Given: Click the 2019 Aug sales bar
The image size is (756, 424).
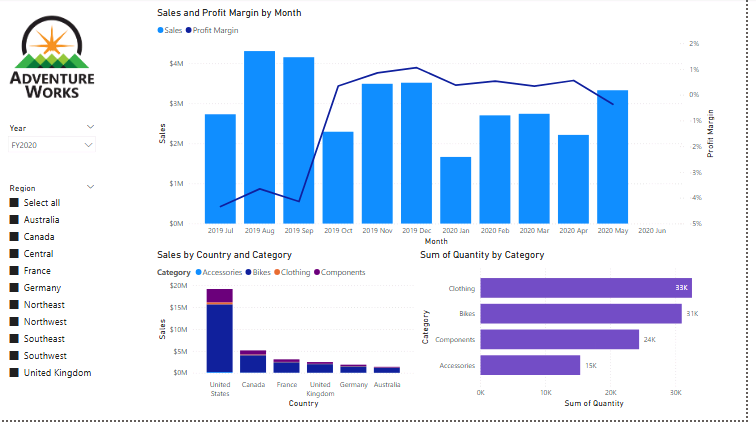Looking at the screenshot, I should coord(259,137).
